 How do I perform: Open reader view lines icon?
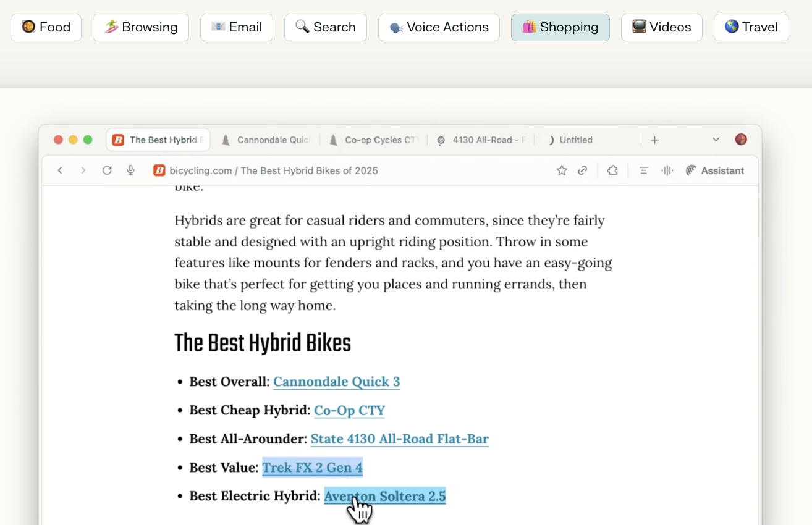point(643,170)
